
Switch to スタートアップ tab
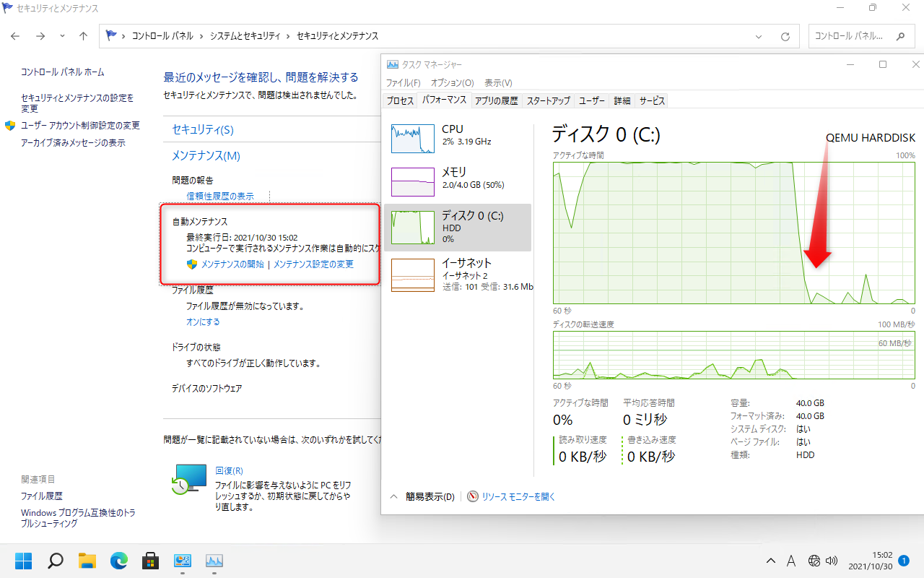tap(548, 101)
